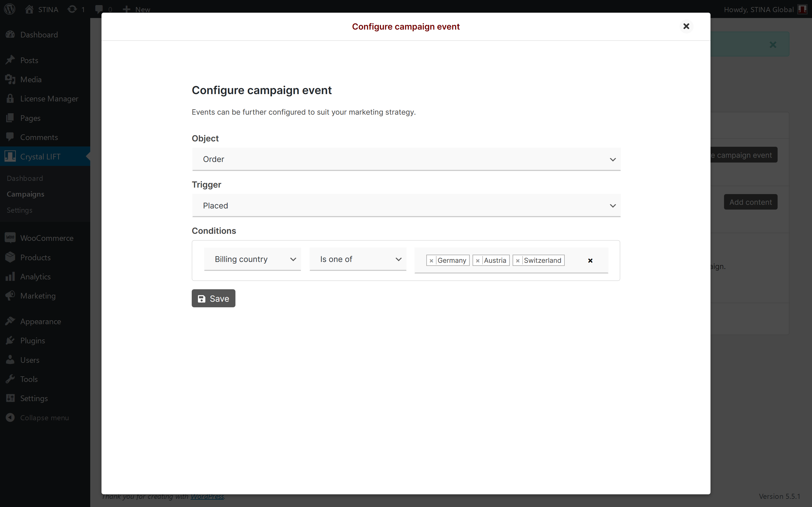Open WooCommerce in the sidebar menu
The image size is (812, 507).
(47, 238)
